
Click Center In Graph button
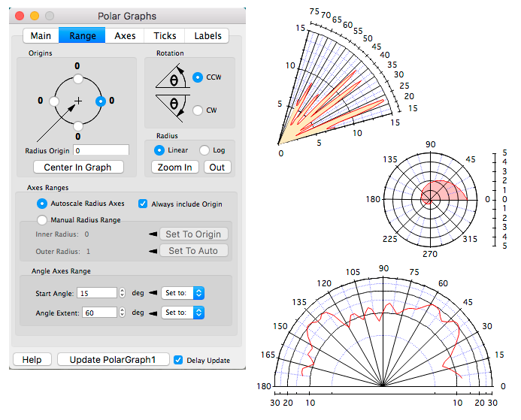[78, 167]
